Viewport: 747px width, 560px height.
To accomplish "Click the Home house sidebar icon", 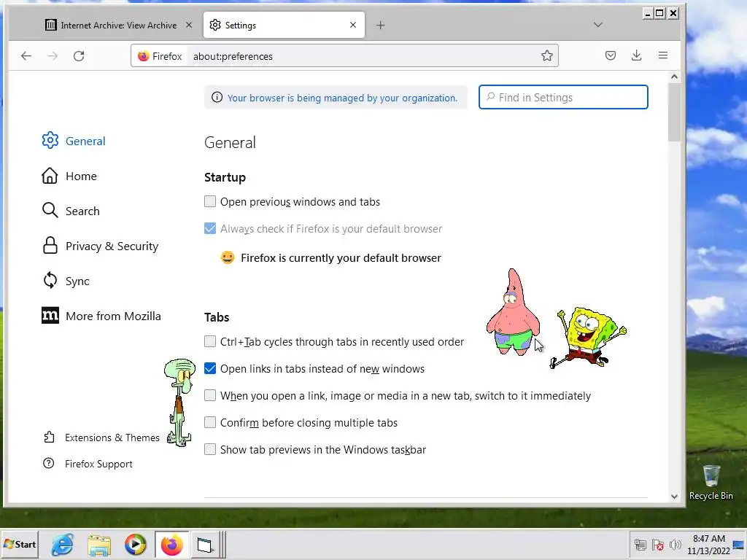I will click(50, 176).
